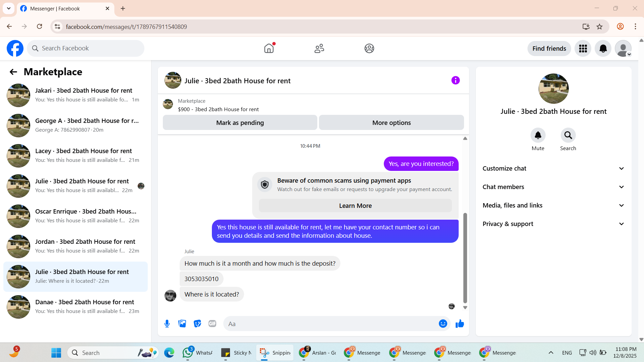Close the Messenger | Facebook tab
Image resolution: width=644 pixels, height=362 pixels.
click(107, 8)
